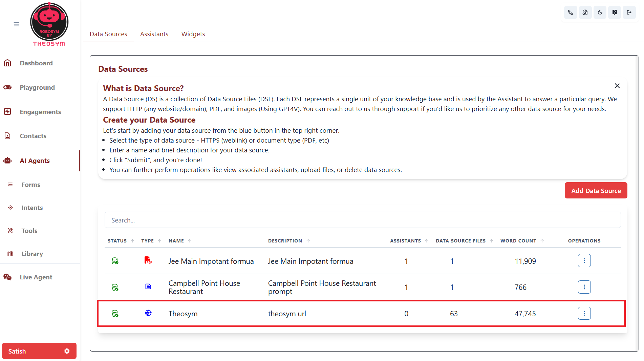The image size is (644, 361).
Task: Sort table by Word Count arrow
Action: coord(542,241)
